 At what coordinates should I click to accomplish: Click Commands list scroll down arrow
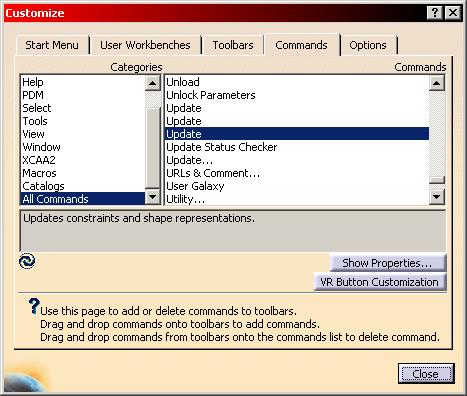tap(436, 197)
